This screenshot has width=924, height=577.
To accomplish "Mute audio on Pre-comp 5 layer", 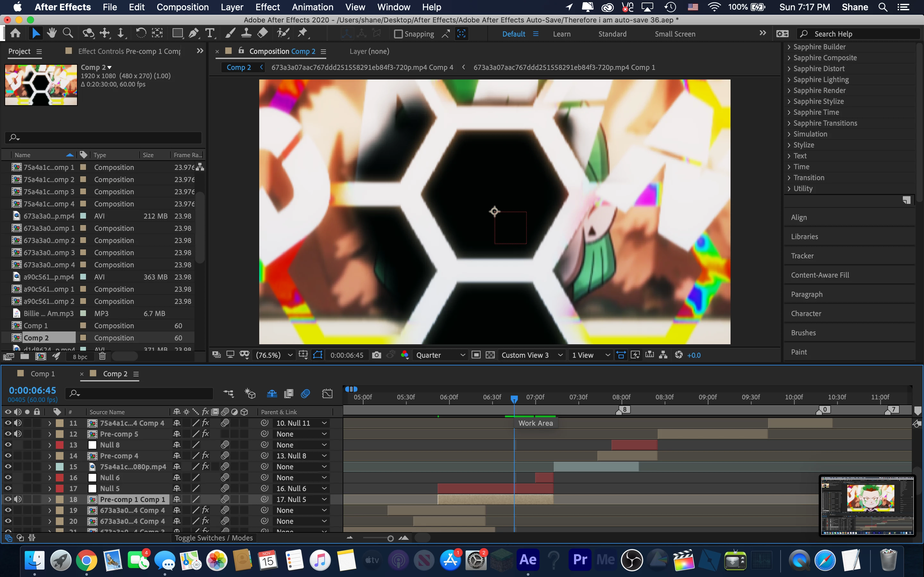I will [x=18, y=434].
